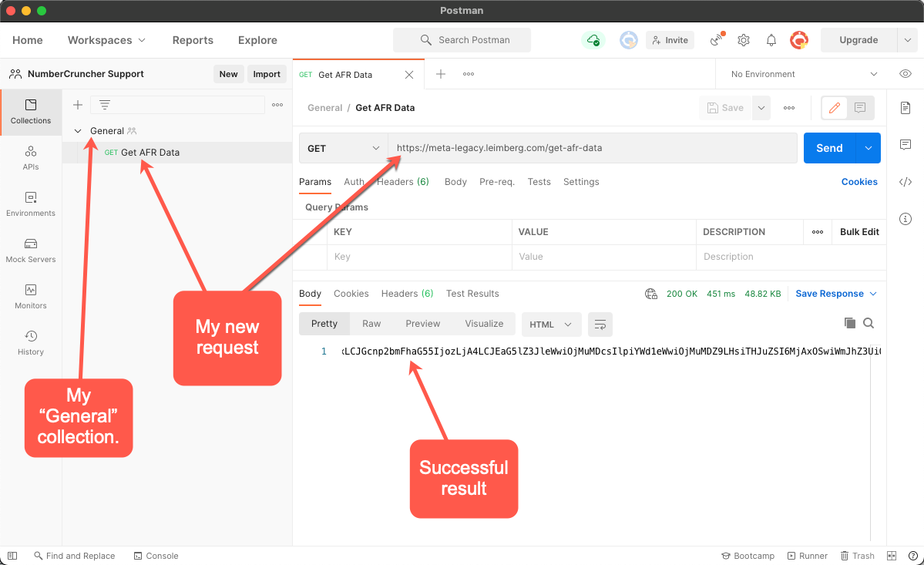
Task: Open the Save button dropdown arrow
Action: pos(761,108)
